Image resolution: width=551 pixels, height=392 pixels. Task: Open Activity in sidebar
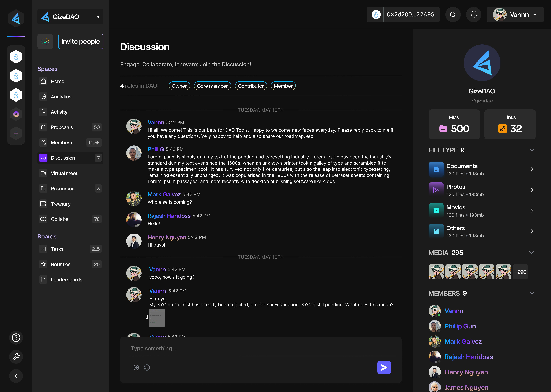click(70, 112)
